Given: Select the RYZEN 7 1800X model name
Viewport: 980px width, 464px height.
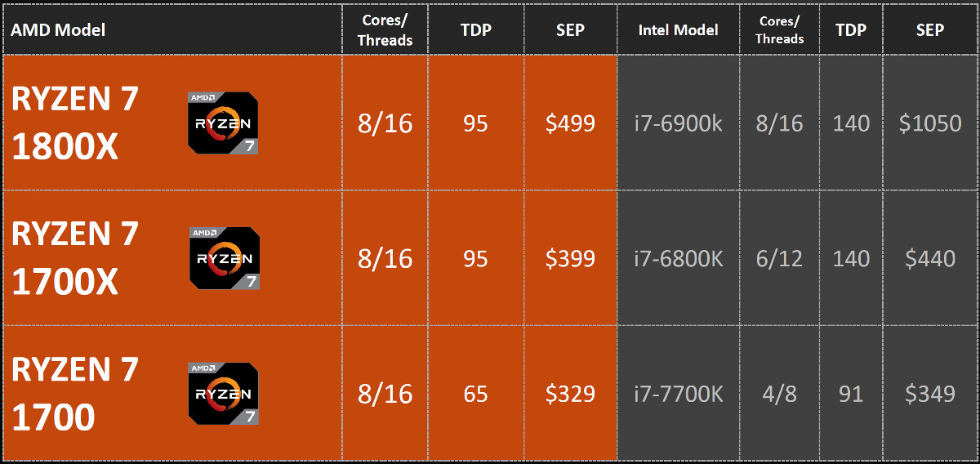Looking at the screenshot, I should point(75,123).
